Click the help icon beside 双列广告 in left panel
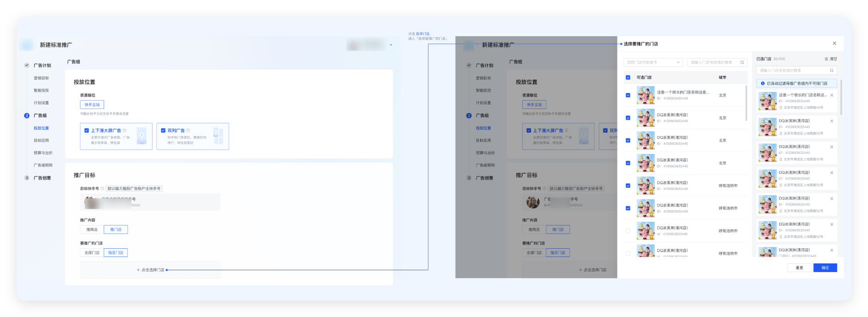Image resolution: width=868 pixels, height=317 pixels. pos(188,131)
